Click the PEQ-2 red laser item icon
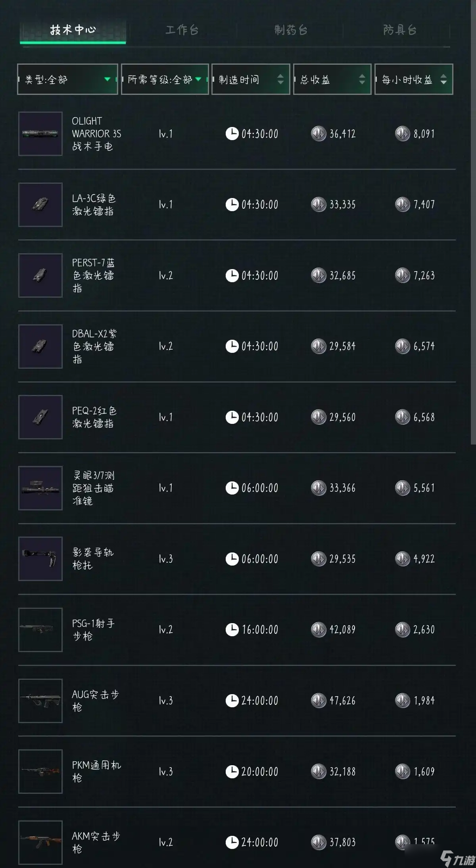Viewport: 476px width, 868px height. pyautogui.click(x=40, y=417)
